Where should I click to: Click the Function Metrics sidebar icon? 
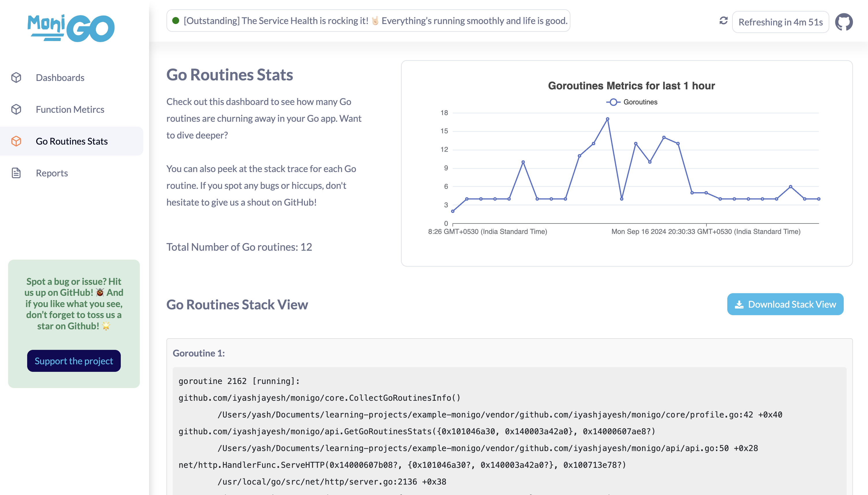point(16,109)
